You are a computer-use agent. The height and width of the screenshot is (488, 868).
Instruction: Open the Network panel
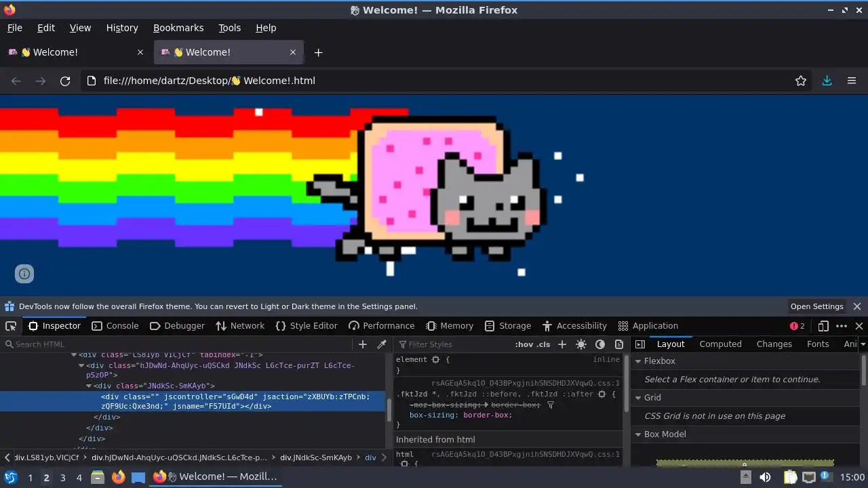240,326
